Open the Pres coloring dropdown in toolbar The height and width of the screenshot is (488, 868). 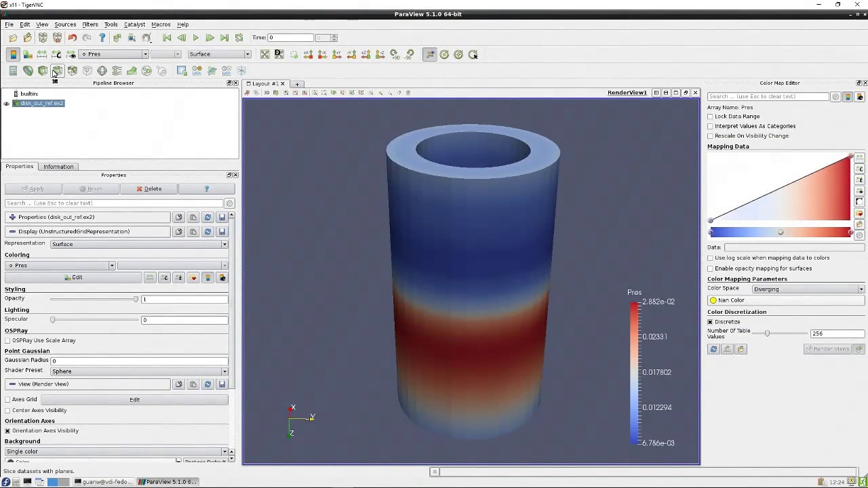coord(113,54)
